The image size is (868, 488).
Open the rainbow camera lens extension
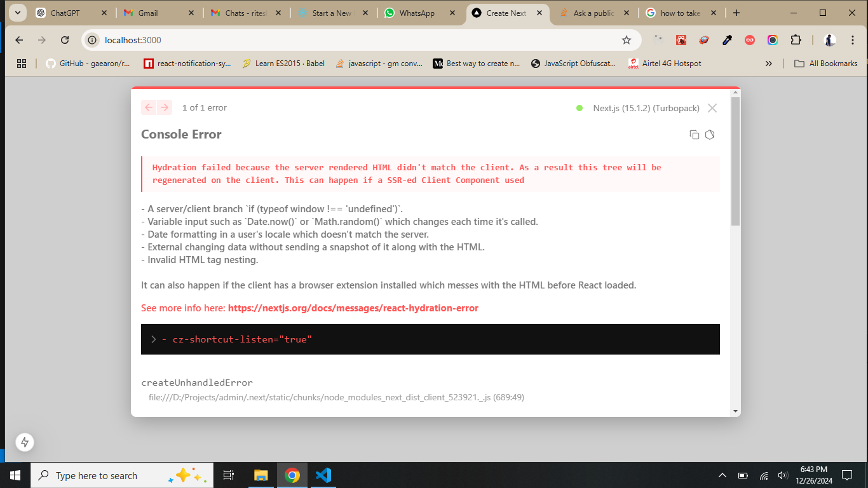coord(773,40)
